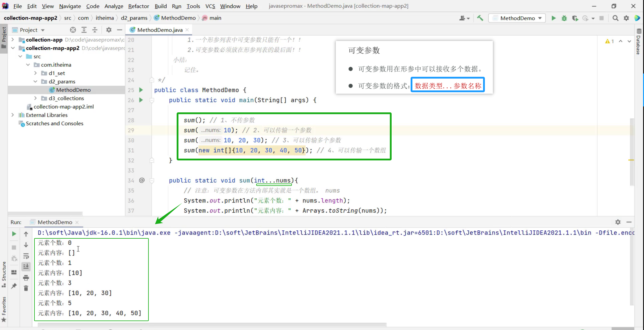Click the trash Clear All icon in the console
The height and width of the screenshot is (330, 644).
tap(26, 288)
